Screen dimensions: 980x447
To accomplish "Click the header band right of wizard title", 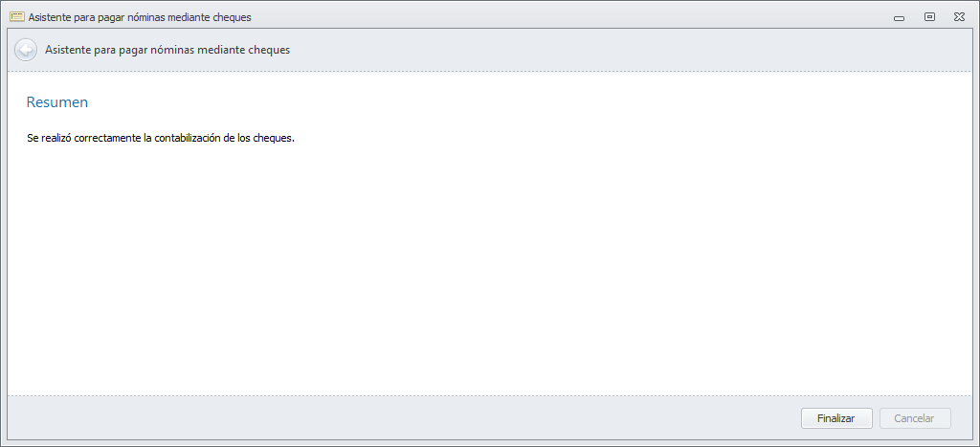I will click(622, 50).
